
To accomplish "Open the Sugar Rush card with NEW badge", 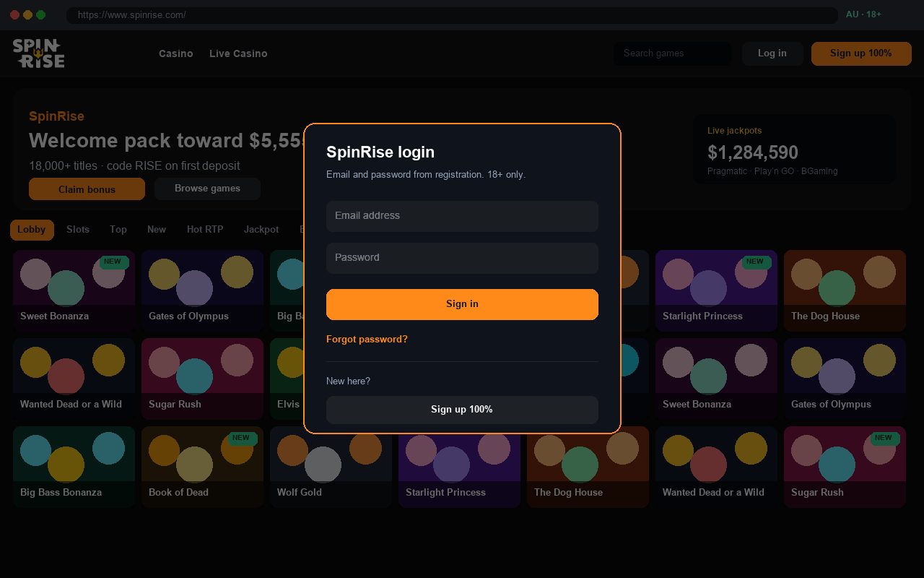I will pos(845,467).
